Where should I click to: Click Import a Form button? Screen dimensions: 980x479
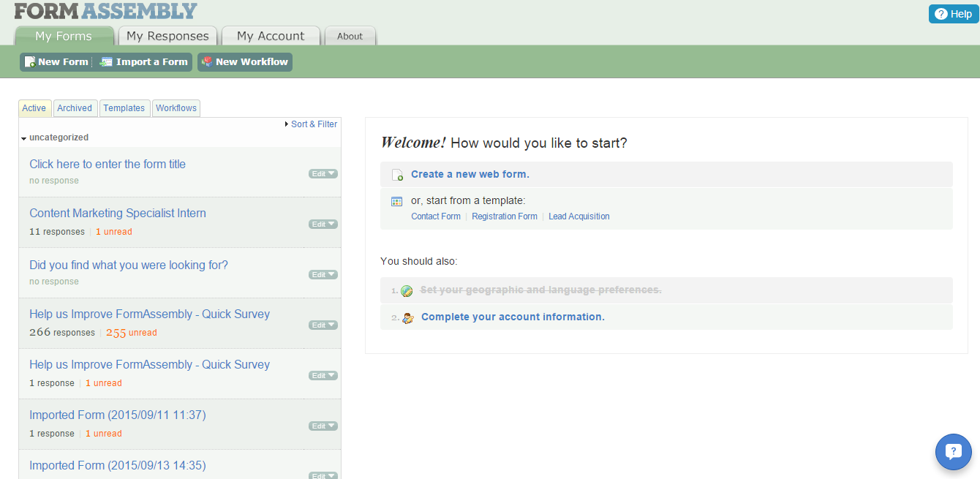pos(144,62)
